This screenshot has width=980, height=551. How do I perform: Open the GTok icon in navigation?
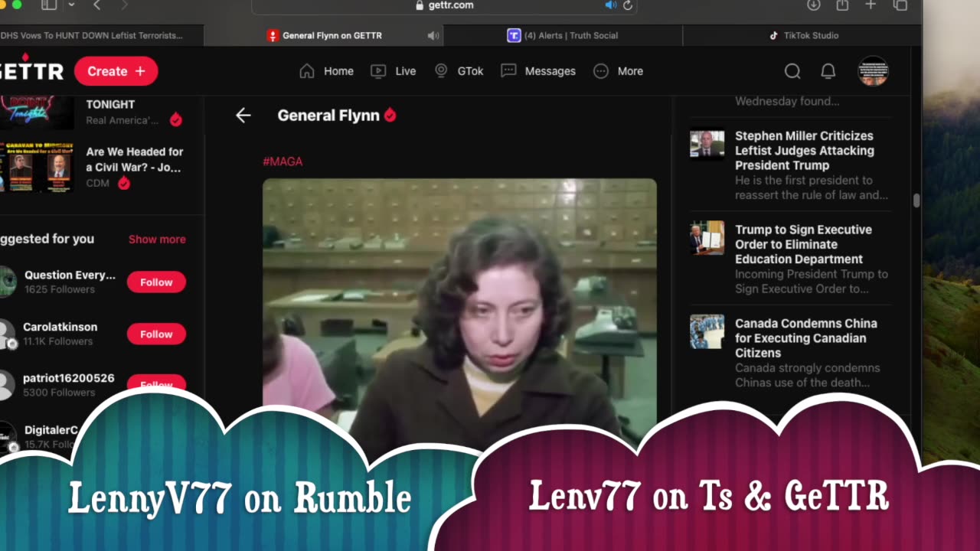[441, 70]
